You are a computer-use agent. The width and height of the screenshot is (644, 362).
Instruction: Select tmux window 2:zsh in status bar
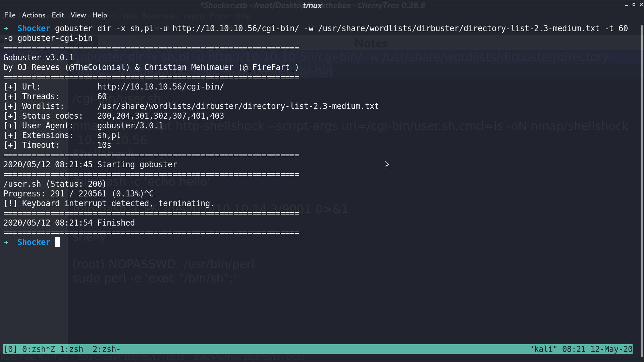click(106, 349)
